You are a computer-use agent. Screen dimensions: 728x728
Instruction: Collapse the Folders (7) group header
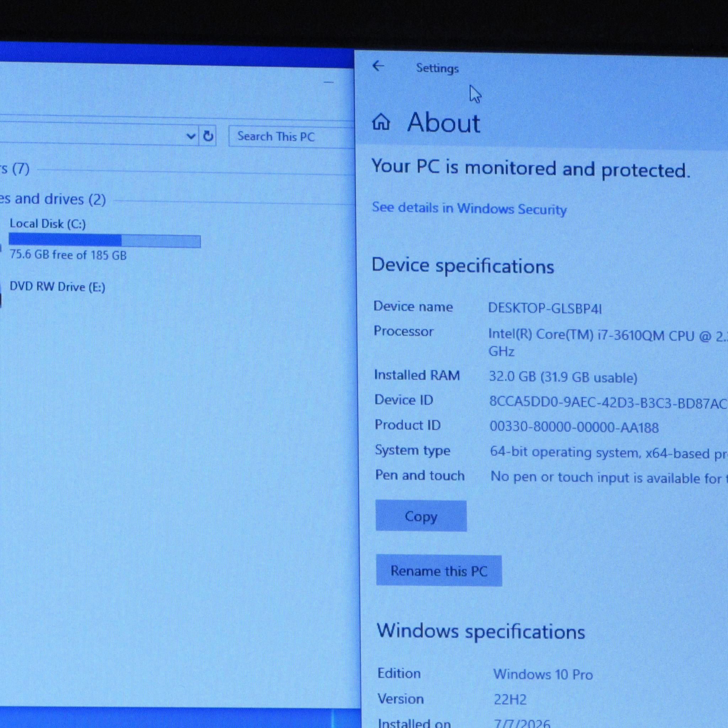tap(15, 168)
